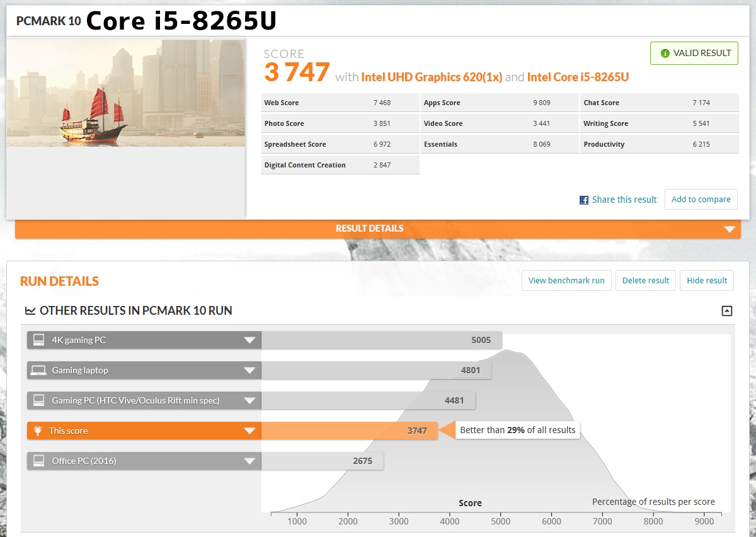
Task: Click the Gaming PC score bar 4481
Action: pos(369,400)
